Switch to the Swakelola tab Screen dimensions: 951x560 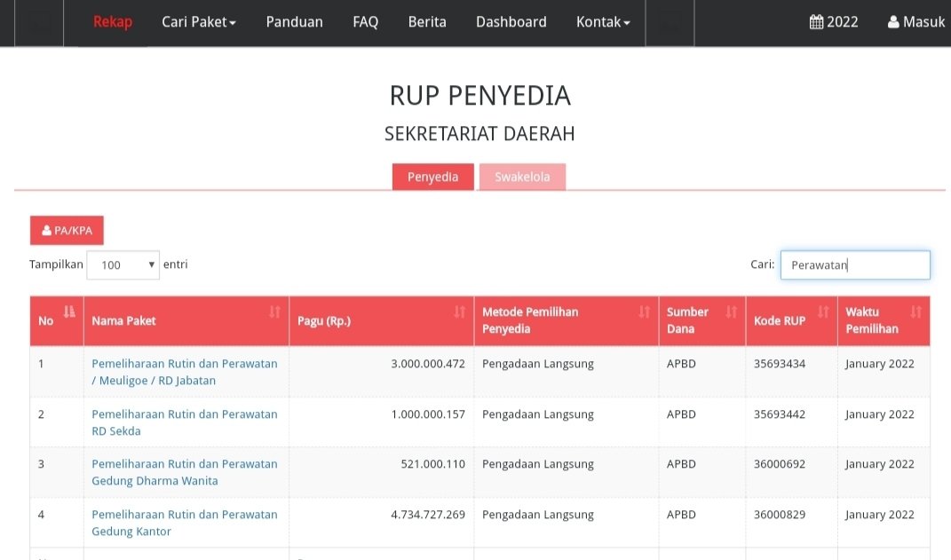pos(522,177)
